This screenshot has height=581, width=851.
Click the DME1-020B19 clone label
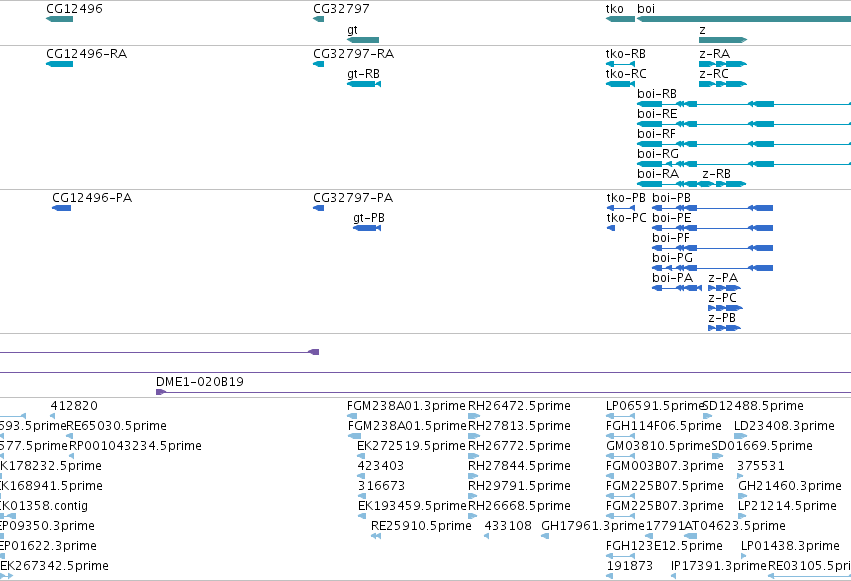pyautogui.click(x=200, y=382)
